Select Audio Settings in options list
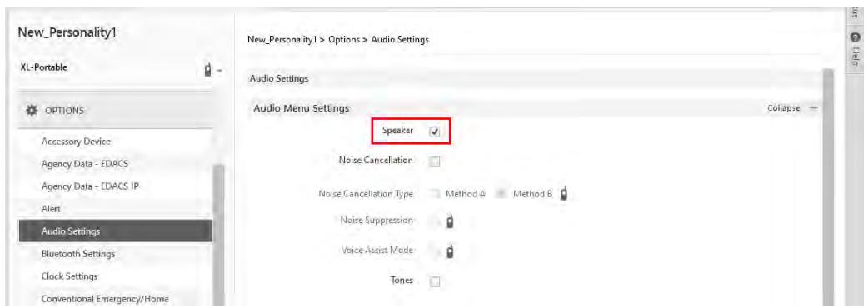This screenshot has height=308, width=868. (x=115, y=231)
